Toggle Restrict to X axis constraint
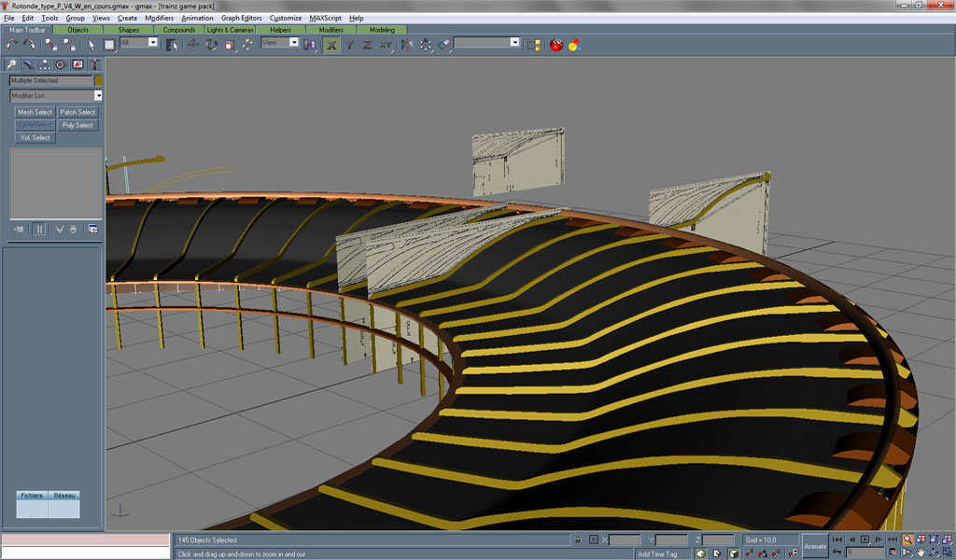This screenshot has height=560, width=956. pos(331,44)
